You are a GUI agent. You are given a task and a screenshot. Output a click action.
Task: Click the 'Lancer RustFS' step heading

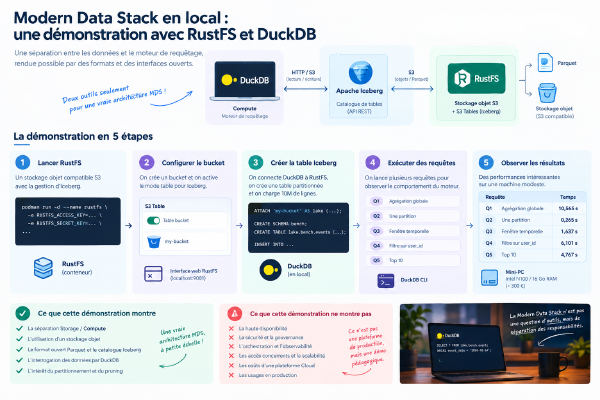pyautogui.click(x=60, y=163)
